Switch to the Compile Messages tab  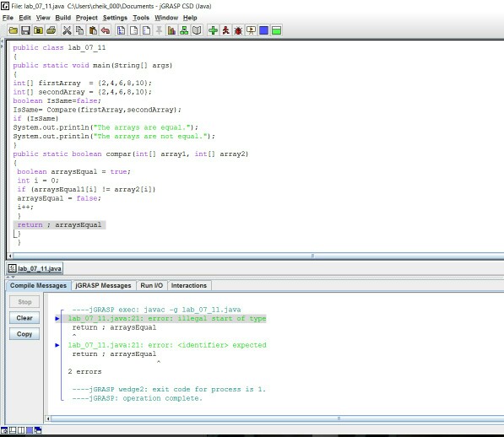(x=38, y=285)
